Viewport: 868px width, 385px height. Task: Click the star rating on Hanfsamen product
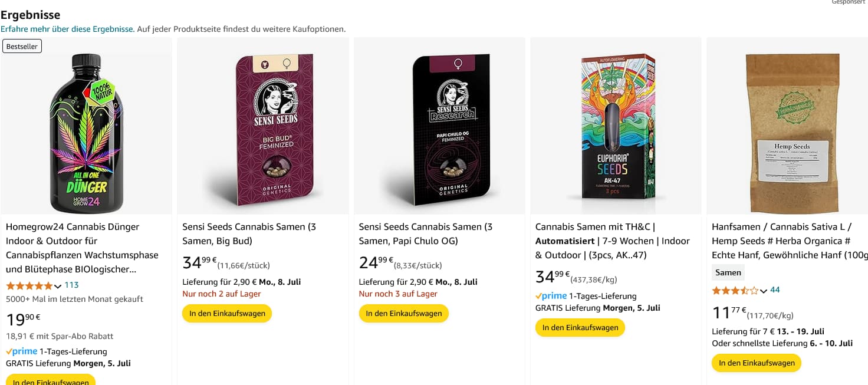[x=735, y=290]
